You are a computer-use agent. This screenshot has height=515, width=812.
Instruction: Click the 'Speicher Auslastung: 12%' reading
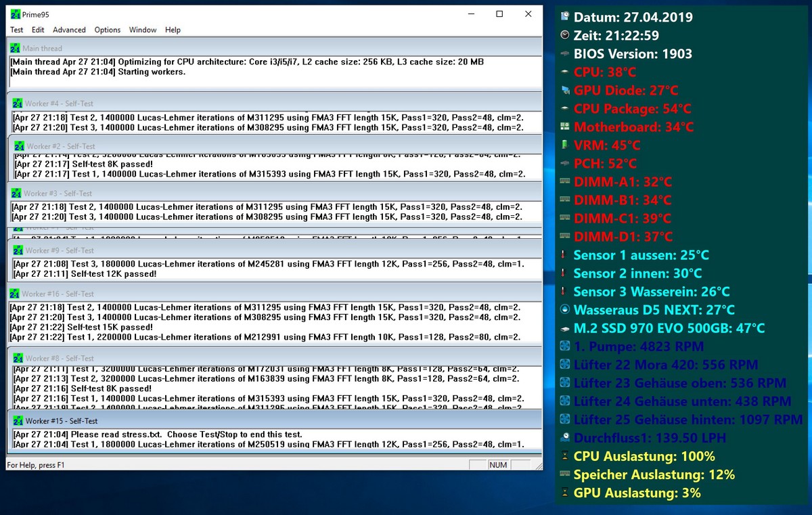coord(654,474)
